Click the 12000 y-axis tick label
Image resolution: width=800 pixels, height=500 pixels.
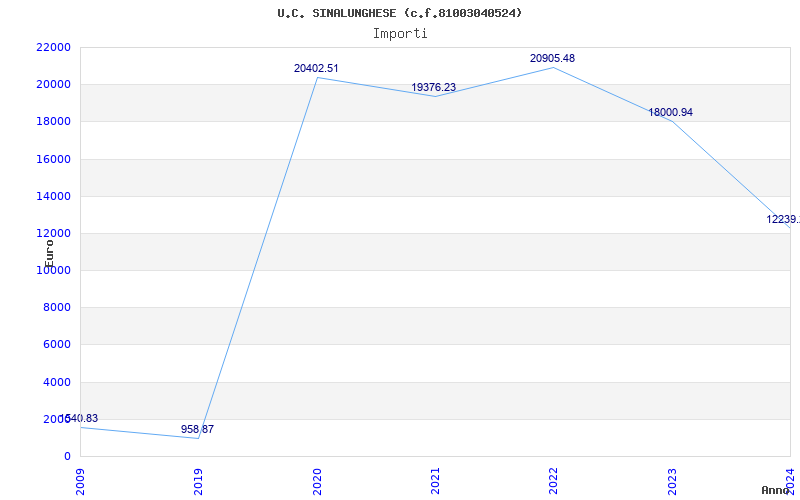coord(53,234)
